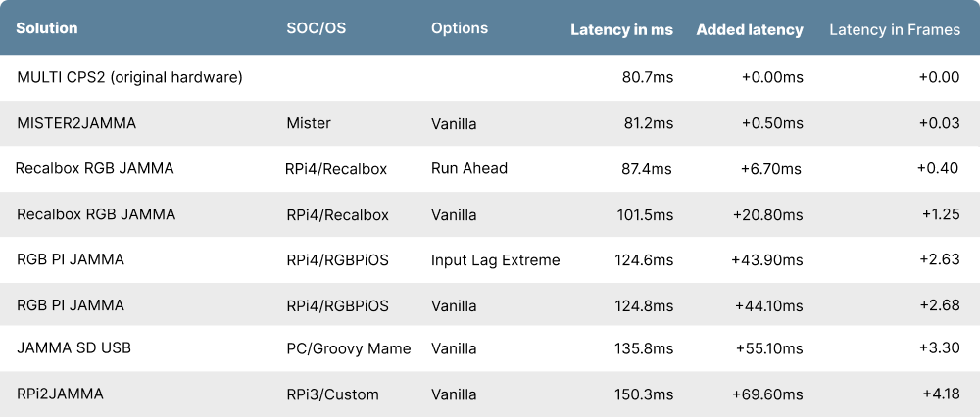Click the Input Lag Extreme option

click(x=495, y=259)
